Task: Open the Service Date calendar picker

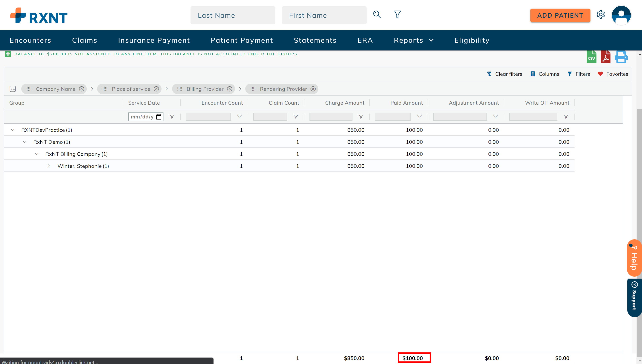Action: 159,117
